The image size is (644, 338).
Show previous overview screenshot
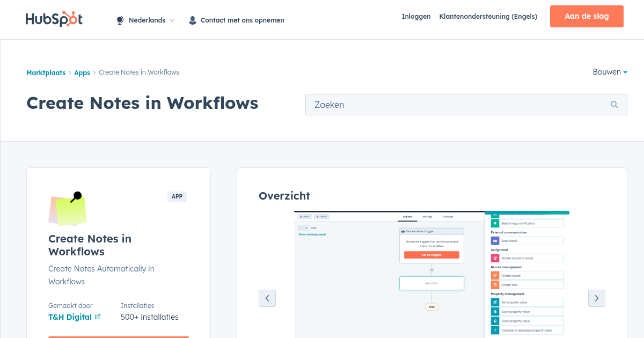click(267, 298)
